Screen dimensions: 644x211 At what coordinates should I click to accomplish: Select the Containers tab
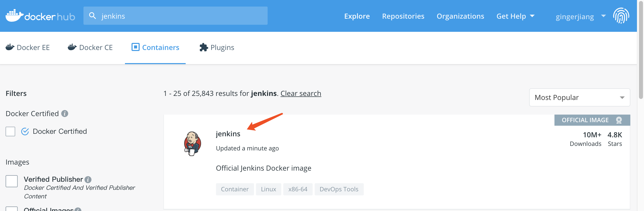click(155, 47)
